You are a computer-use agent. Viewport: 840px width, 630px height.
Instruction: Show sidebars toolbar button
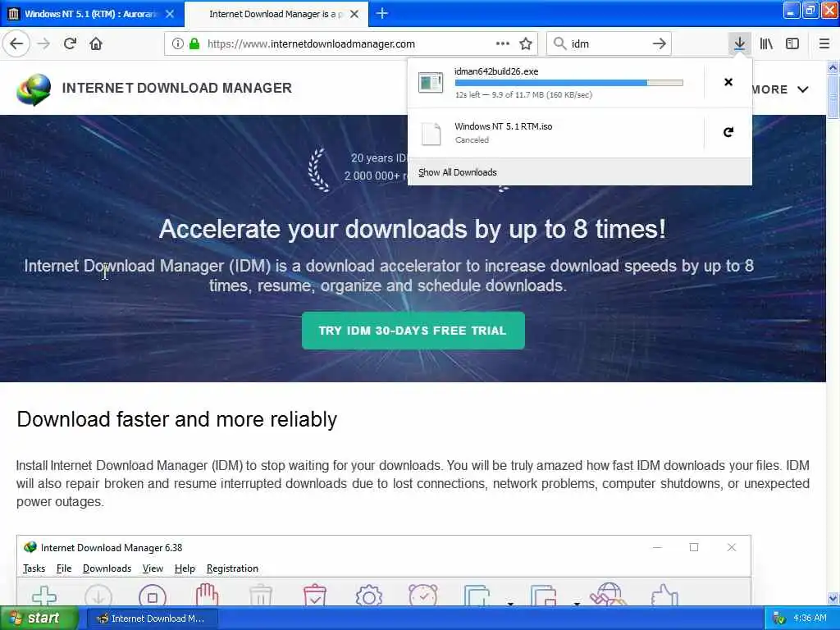tap(792, 44)
